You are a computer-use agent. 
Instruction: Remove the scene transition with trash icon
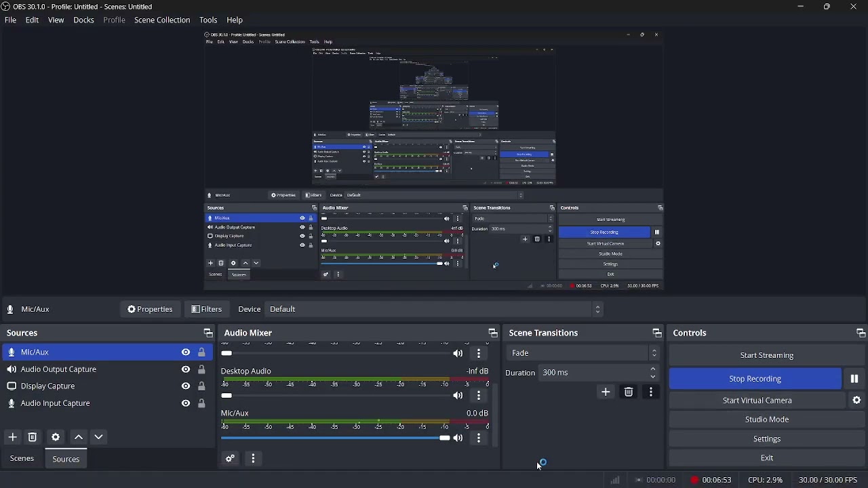pos(629,393)
